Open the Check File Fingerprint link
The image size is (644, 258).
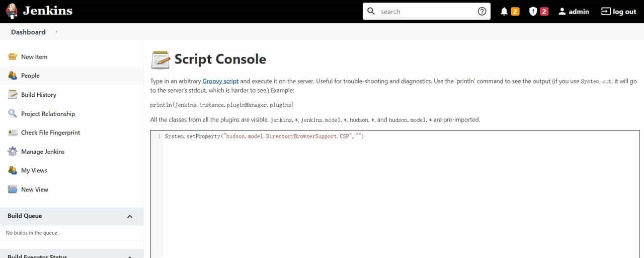50,133
